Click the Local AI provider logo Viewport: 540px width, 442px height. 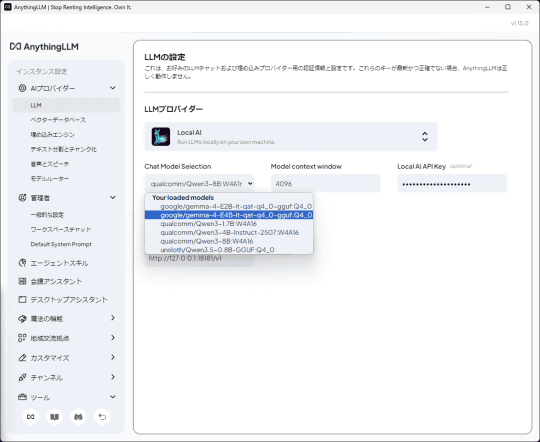[x=161, y=136]
